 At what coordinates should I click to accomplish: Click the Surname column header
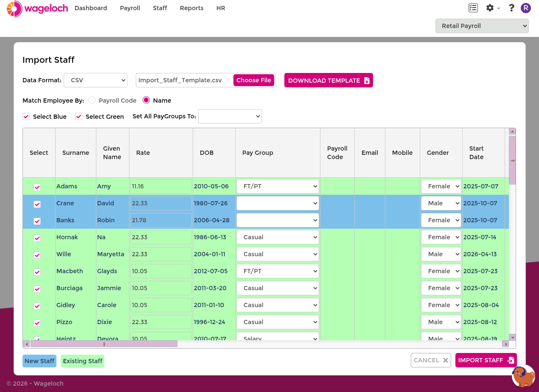76,153
